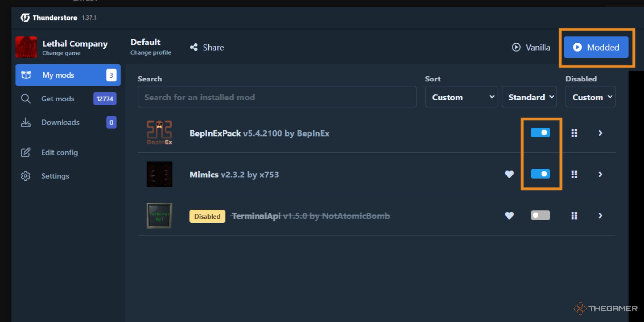This screenshot has width=644, height=322.
Task: Click the Lethal Company game thumbnail
Action: coord(26,47)
